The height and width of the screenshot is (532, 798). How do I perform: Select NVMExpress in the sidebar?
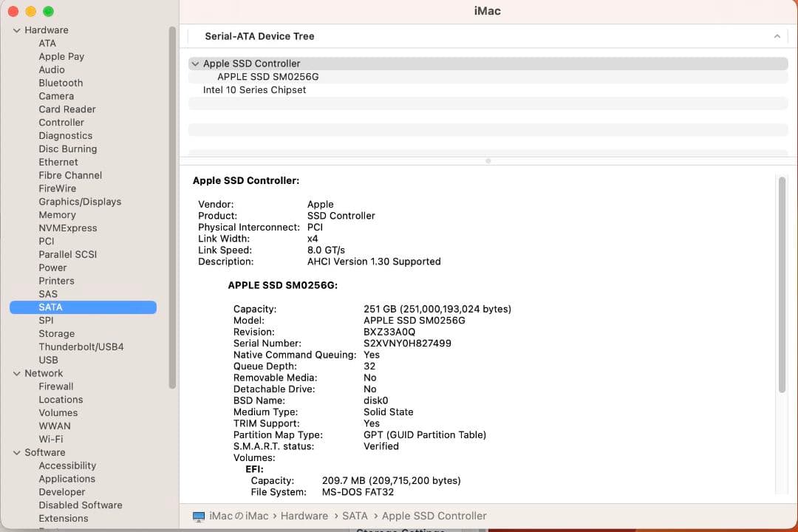(x=67, y=228)
